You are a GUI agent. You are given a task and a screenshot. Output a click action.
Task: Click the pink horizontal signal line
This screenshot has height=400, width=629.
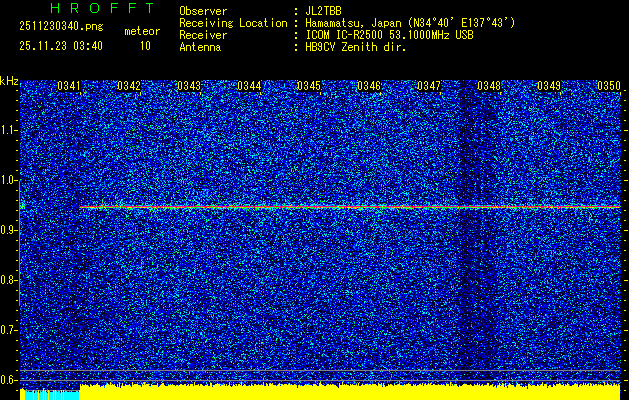click(350, 206)
